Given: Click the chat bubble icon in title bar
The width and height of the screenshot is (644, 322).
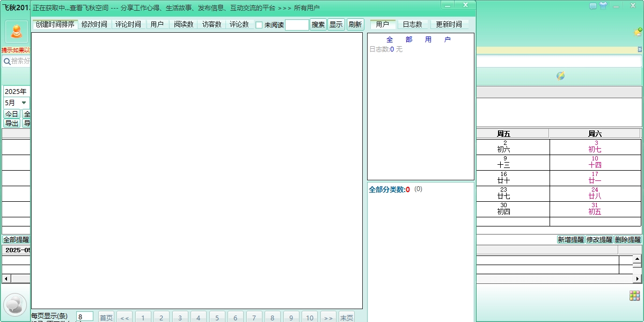Looking at the screenshot, I should [x=593, y=6].
